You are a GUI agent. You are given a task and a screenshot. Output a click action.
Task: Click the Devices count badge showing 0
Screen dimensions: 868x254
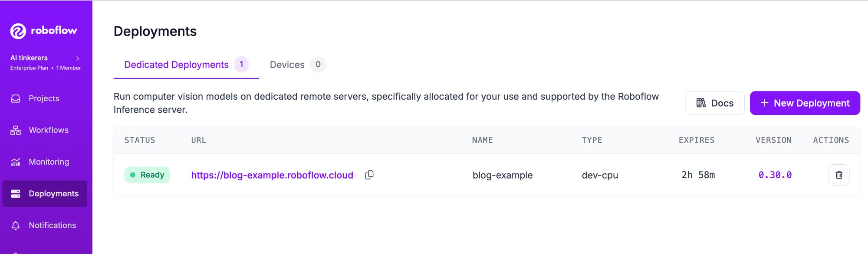coord(318,65)
